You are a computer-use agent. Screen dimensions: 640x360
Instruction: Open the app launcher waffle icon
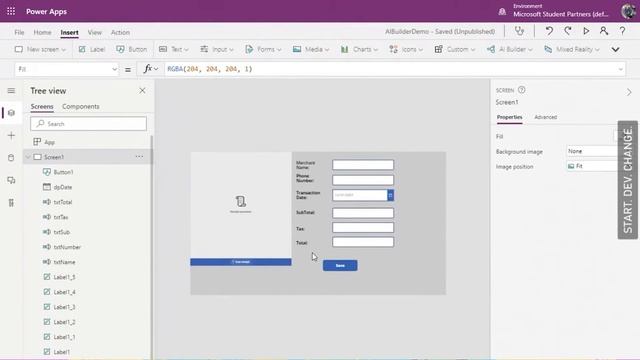11,11
